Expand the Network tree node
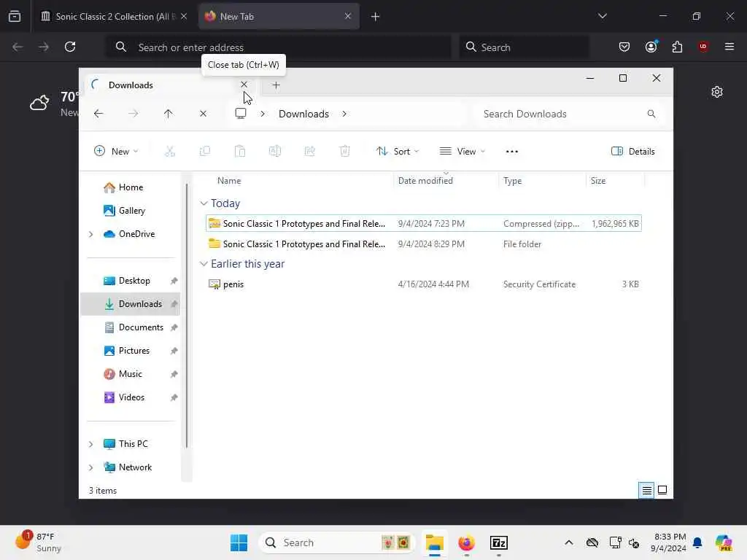The height and width of the screenshot is (560, 747). pos(91,467)
